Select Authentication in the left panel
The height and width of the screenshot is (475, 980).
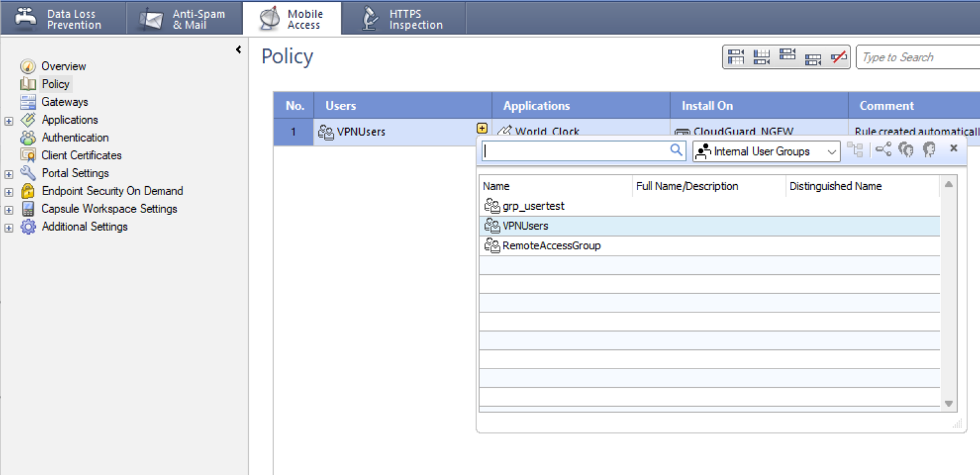pos(75,138)
